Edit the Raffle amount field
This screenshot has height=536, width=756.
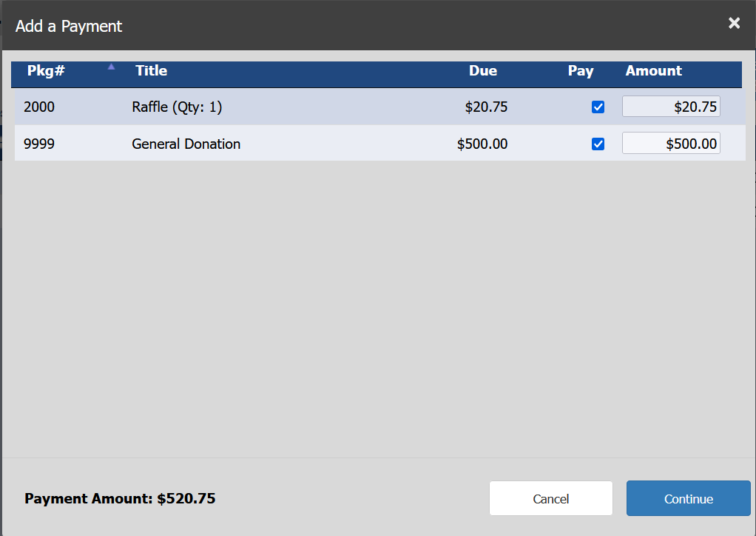pyautogui.click(x=671, y=107)
